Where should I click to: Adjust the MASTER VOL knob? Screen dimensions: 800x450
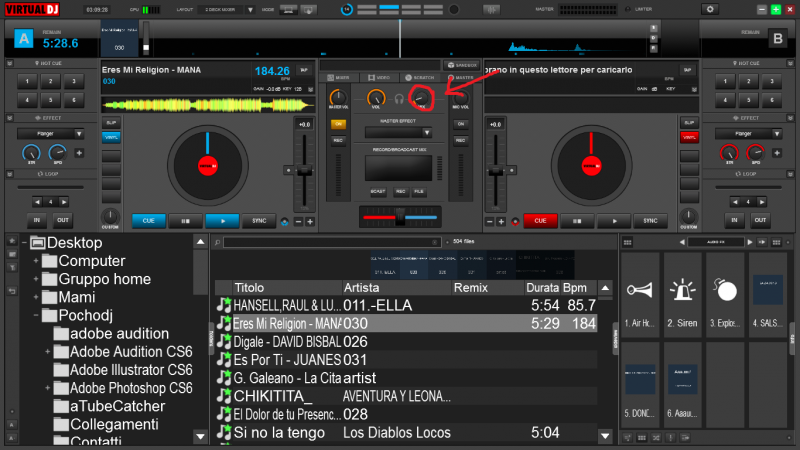pos(338,97)
